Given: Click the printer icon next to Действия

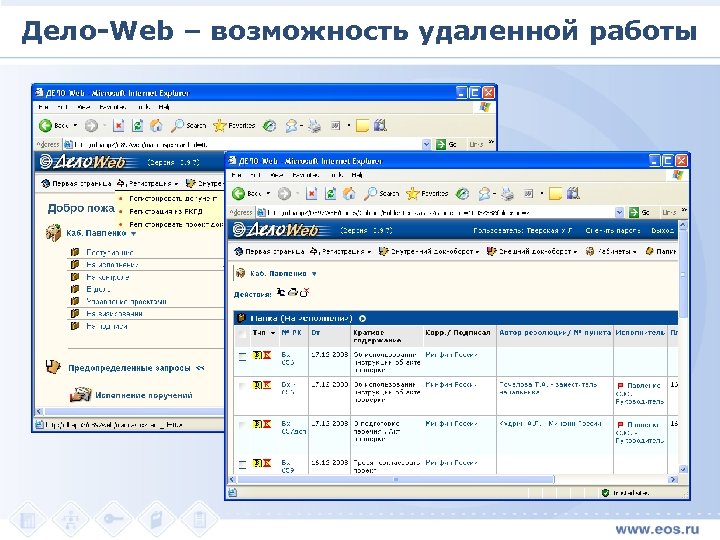Looking at the screenshot, I should [x=292, y=292].
